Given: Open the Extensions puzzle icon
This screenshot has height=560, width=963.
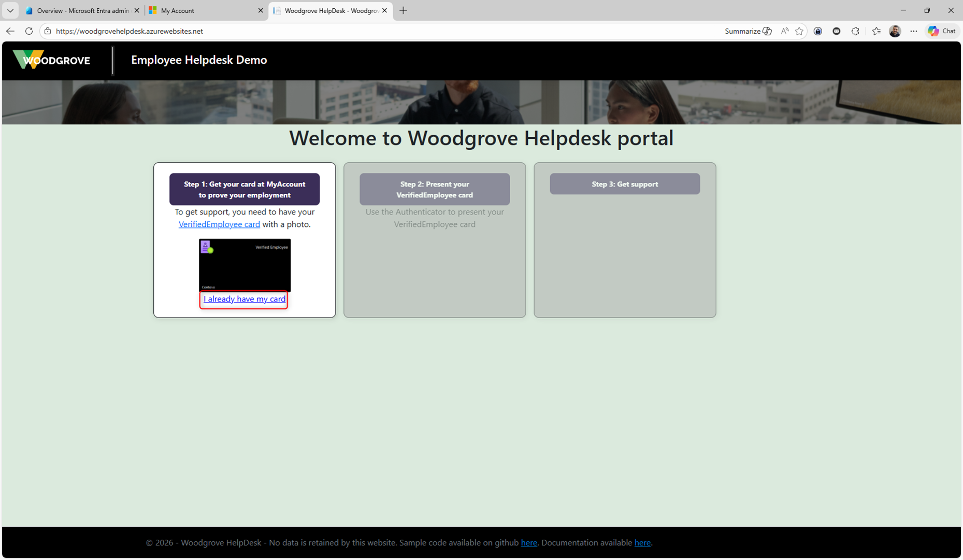Looking at the screenshot, I should [x=855, y=31].
